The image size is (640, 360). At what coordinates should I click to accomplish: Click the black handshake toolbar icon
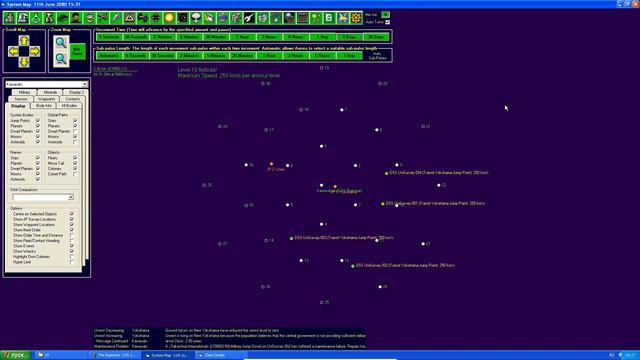click(x=142, y=18)
